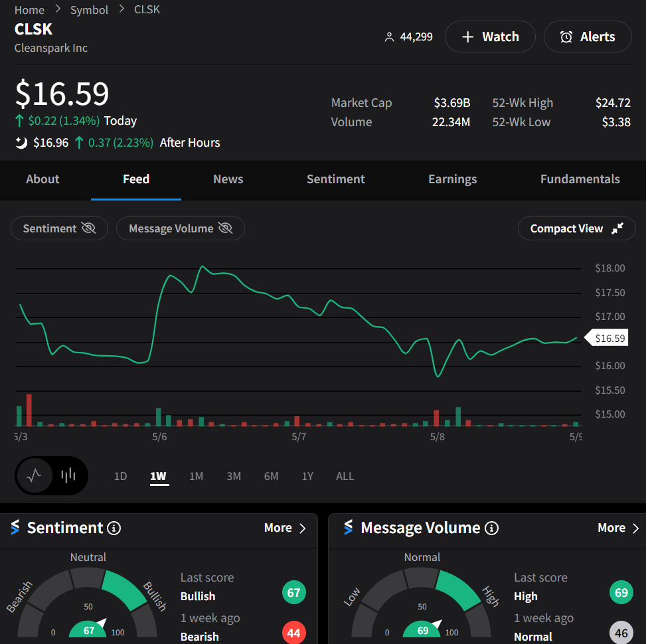Select the line chart view icon
The image size is (646, 644).
tap(35, 475)
